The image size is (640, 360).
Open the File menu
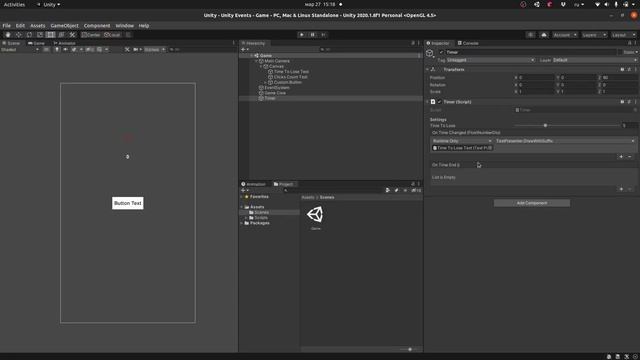[x=7, y=25]
